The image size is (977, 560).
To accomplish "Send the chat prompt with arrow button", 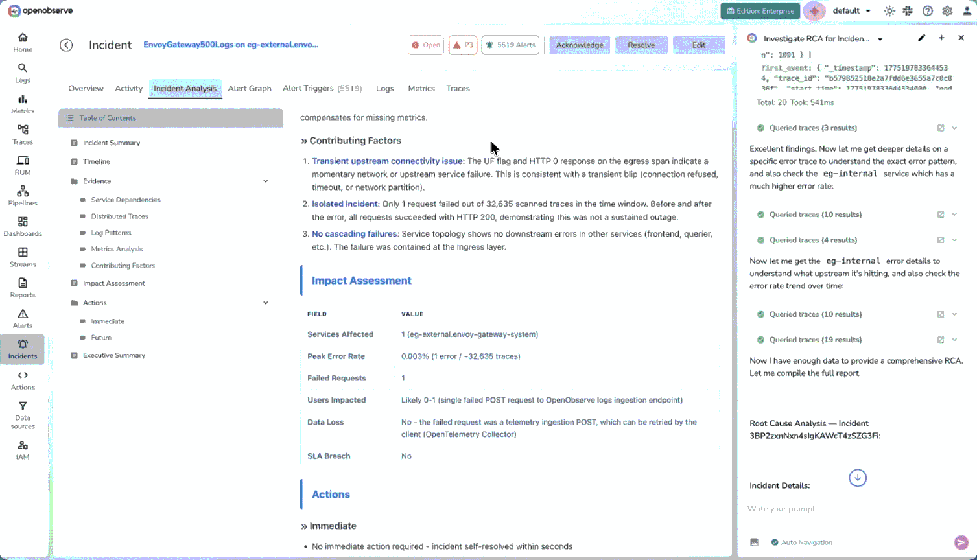I will [961, 542].
